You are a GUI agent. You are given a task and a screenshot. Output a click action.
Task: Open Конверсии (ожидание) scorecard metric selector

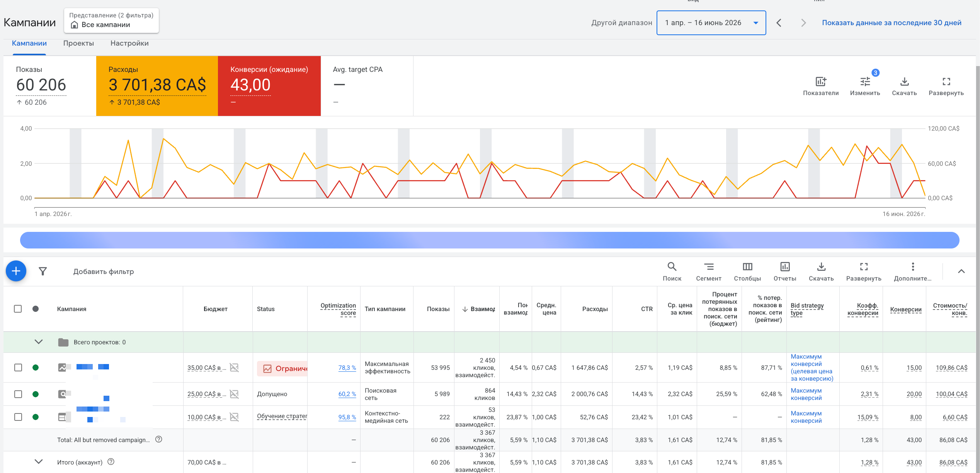click(x=269, y=86)
